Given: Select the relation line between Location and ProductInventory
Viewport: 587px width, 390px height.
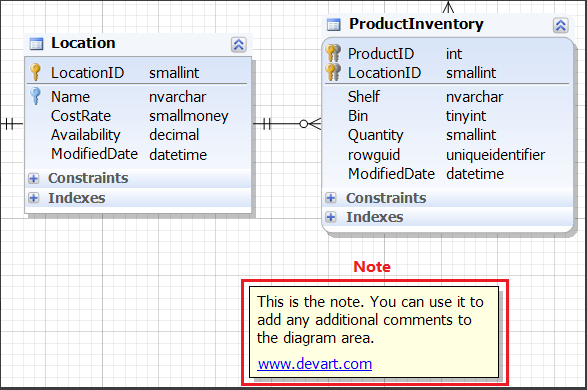Looking at the screenshot, I should coord(287,124).
